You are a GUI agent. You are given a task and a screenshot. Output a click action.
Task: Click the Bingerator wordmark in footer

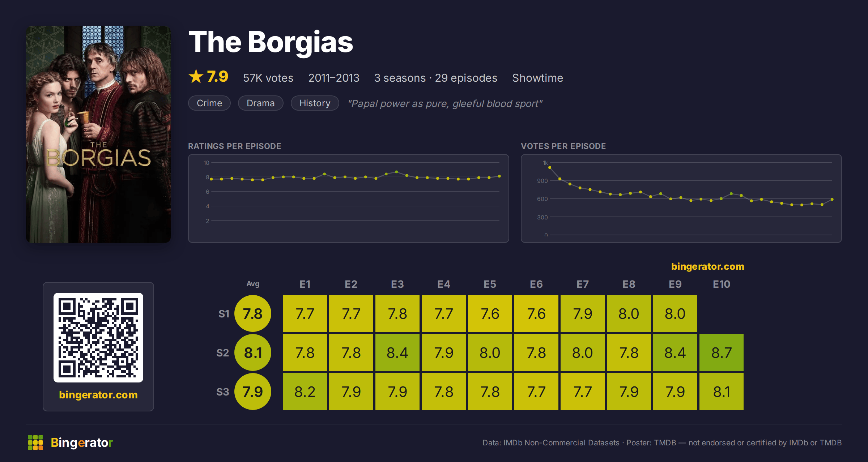click(82, 442)
